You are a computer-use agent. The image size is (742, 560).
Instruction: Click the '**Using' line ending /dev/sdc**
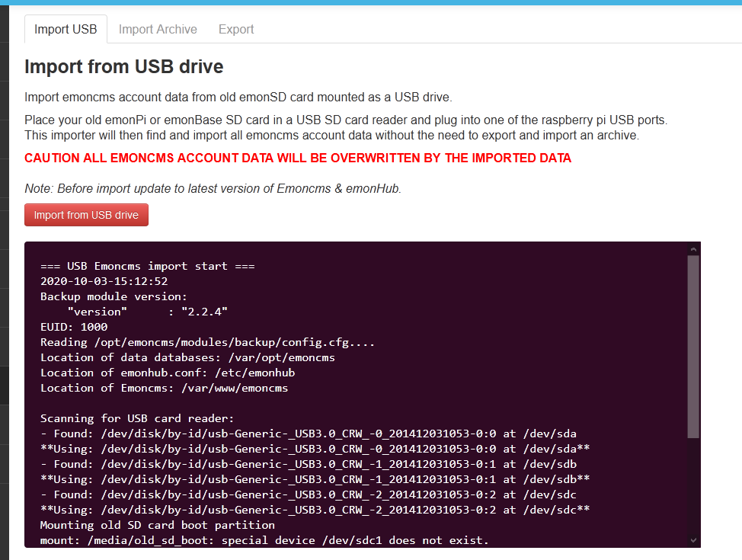(315, 510)
